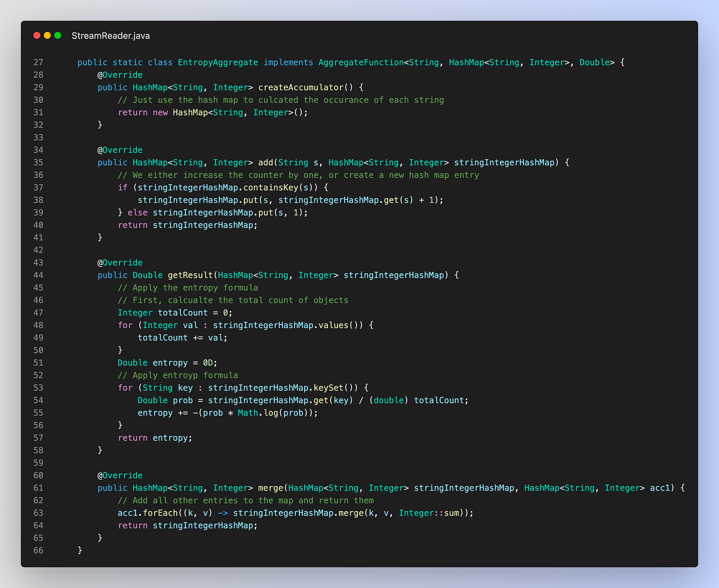Click the @Override annotation on line 43
This screenshot has height=588, width=719.
[x=120, y=263]
